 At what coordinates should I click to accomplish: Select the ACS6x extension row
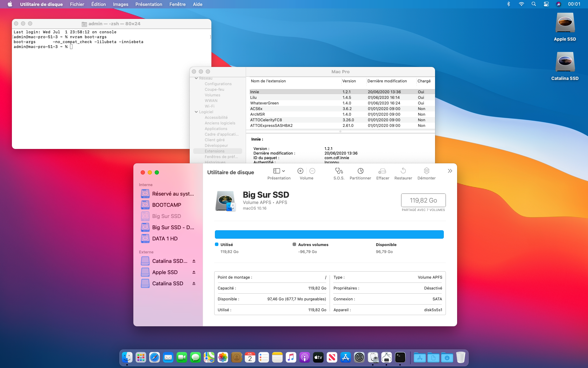tap(342, 109)
